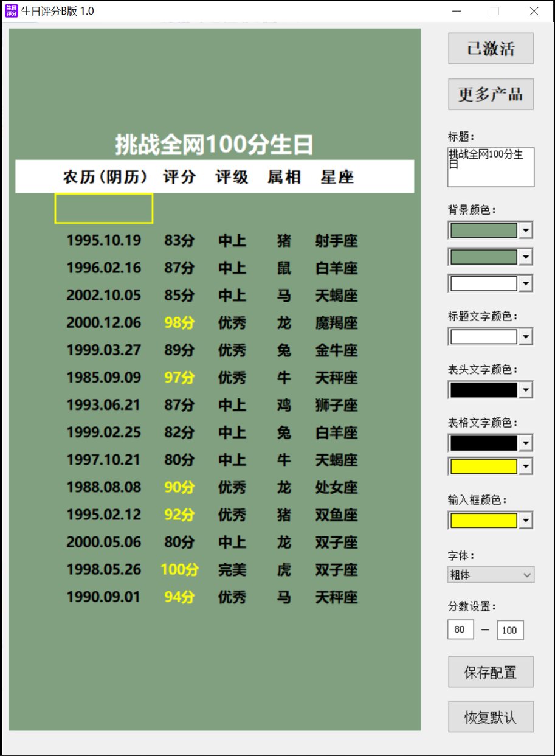Expand the yellow 表格文字颜色 dropdown arrow
The width and height of the screenshot is (555, 756).
526,466
